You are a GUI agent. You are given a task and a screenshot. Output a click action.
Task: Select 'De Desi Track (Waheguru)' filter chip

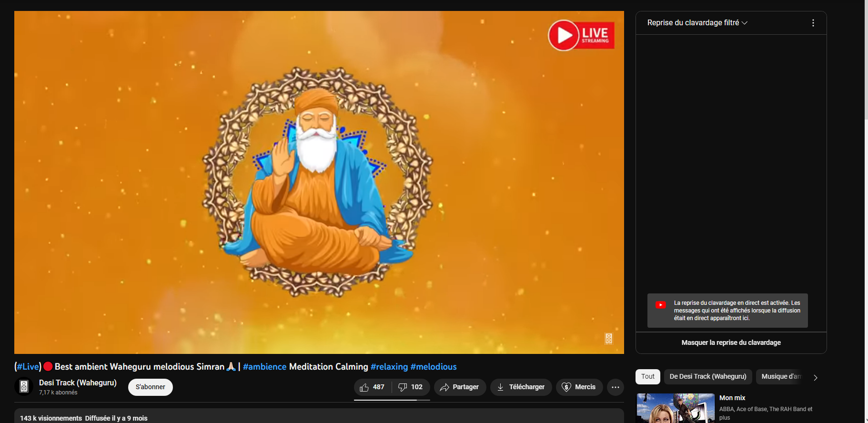pyautogui.click(x=708, y=376)
